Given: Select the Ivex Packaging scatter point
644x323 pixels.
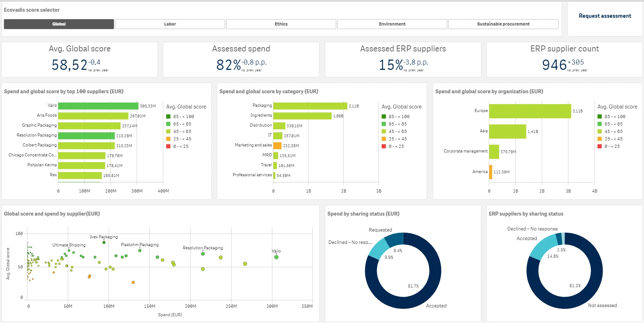Looking at the screenshot, I should point(104,243).
